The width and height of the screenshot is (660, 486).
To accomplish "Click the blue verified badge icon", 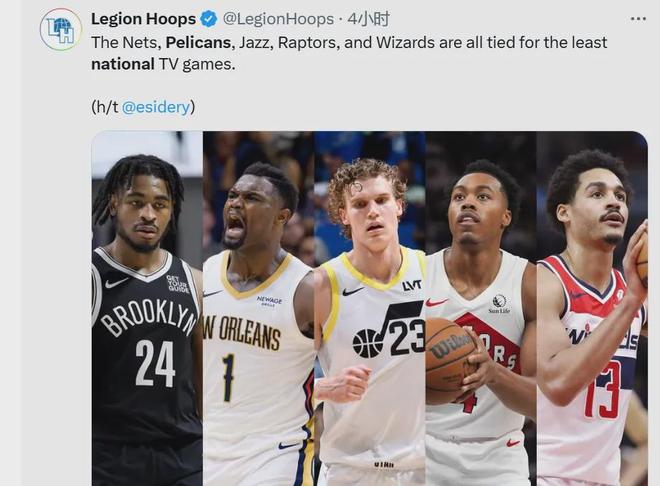I will (208, 19).
